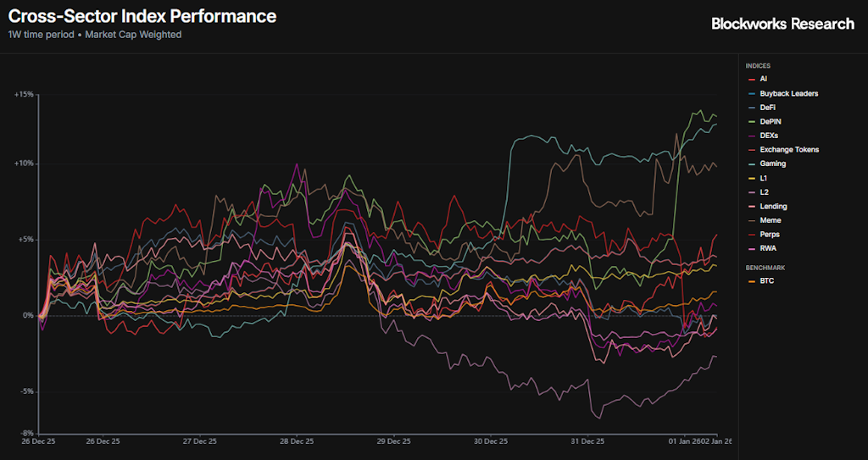
Task: Select the Gaming legend item
Action: tap(772, 164)
